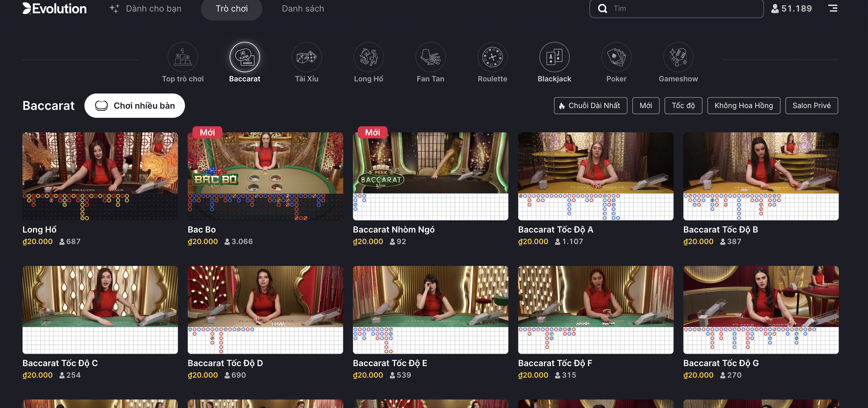Image resolution: width=868 pixels, height=408 pixels.
Task: Open the Roulette wheel icon
Action: point(493,57)
